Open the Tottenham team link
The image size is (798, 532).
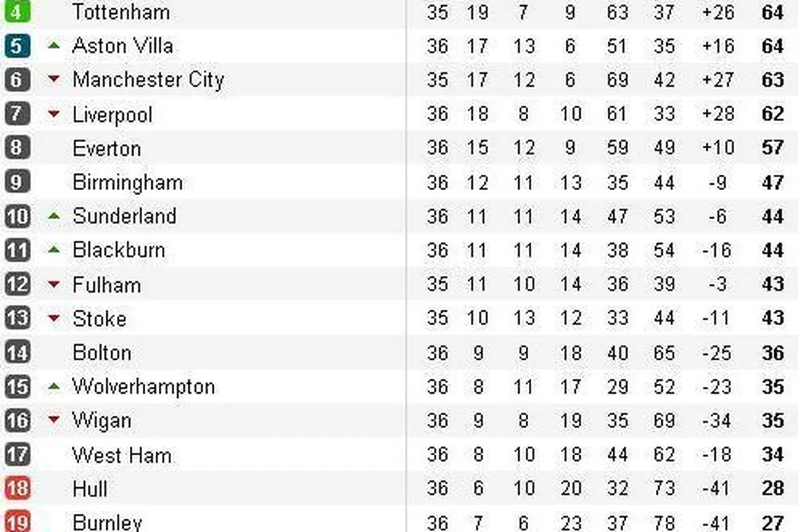tap(121, 12)
